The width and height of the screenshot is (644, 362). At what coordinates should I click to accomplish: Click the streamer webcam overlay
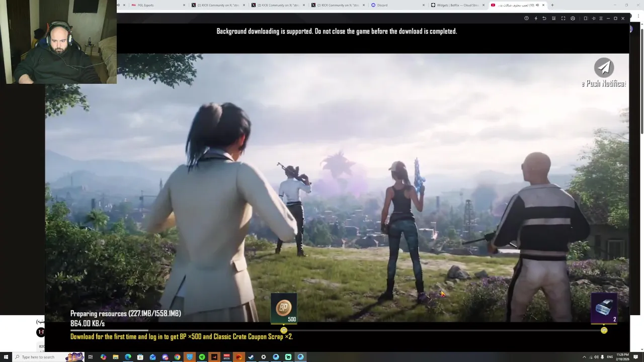[x=58, y=42]
